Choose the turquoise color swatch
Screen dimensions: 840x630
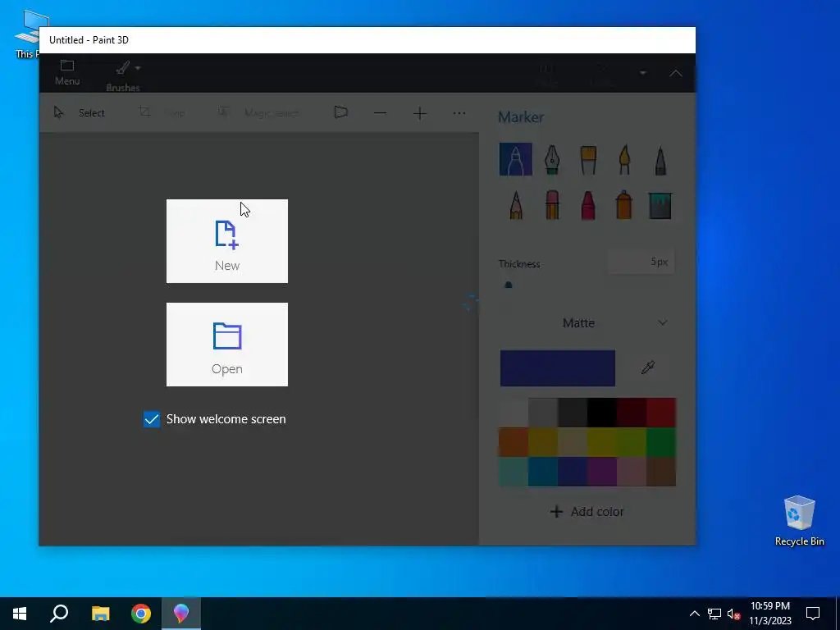point(514,472)
